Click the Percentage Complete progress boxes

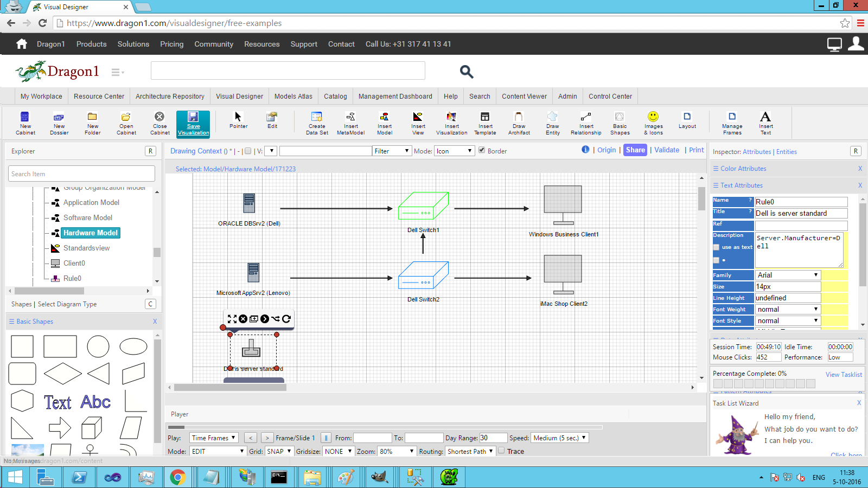pyautogui.click(x=764, y=383)
